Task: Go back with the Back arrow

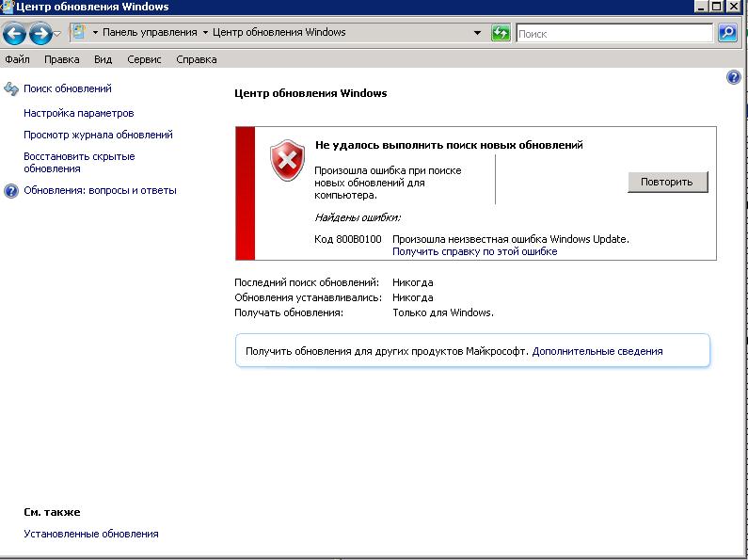Action: (x=14, y=33)
